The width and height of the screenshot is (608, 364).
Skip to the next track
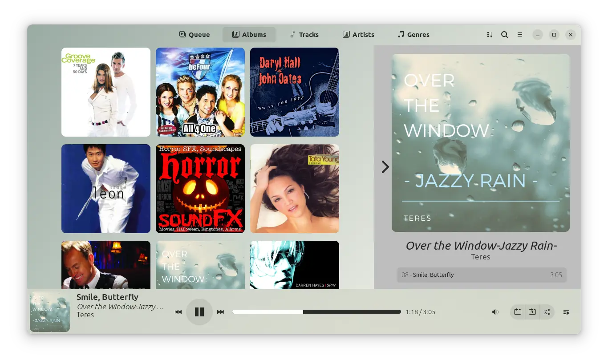pyautogui.click(x=220, y=312)
